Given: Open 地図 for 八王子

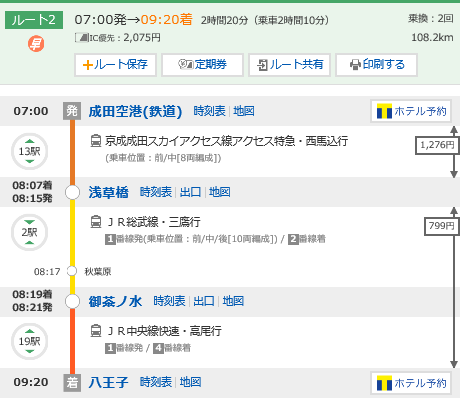Looking at the screenshot, I should (190, 382).
